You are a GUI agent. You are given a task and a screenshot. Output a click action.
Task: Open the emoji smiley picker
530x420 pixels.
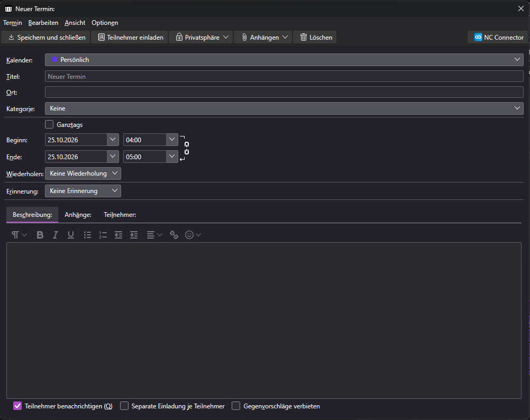pos(193,235)
